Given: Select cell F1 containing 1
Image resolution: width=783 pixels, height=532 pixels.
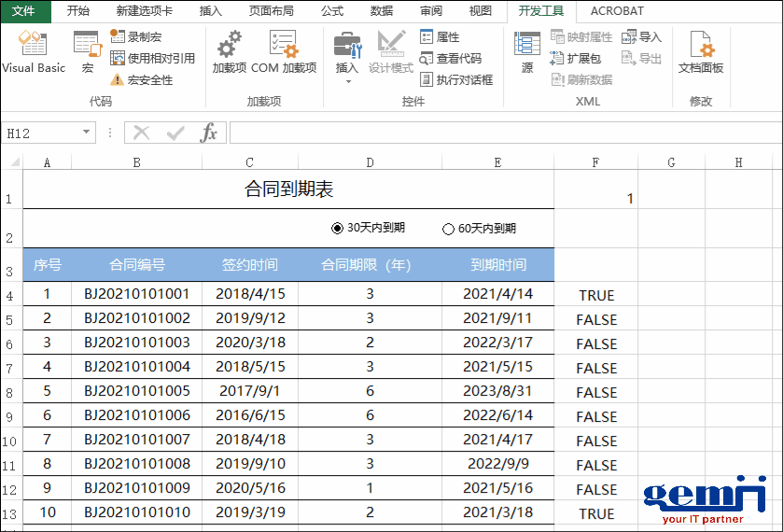Looking at the screenshot, I should tap(596, 189).
